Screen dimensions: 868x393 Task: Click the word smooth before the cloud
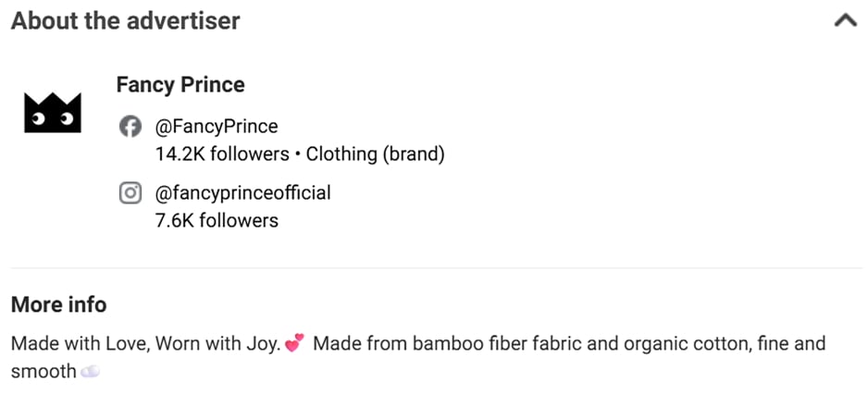coord(43,372)
